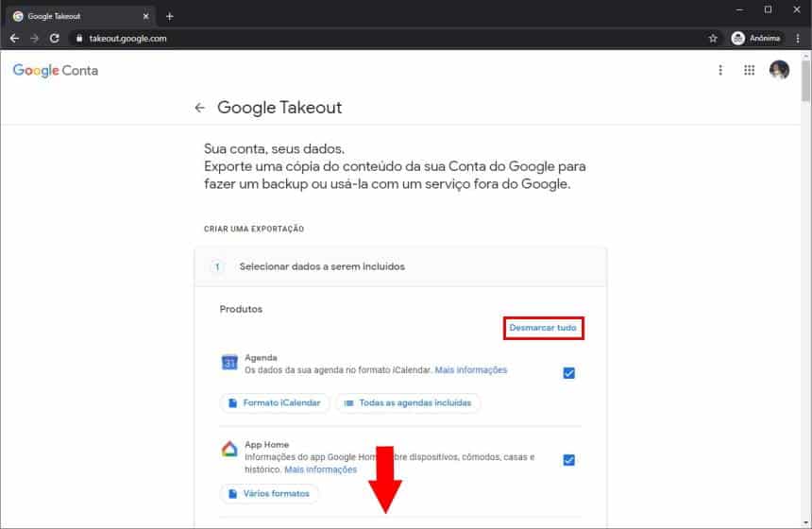Viewport: 812px width, 529px height.
Task: Open a new browser tab
Action: point(169,17)
